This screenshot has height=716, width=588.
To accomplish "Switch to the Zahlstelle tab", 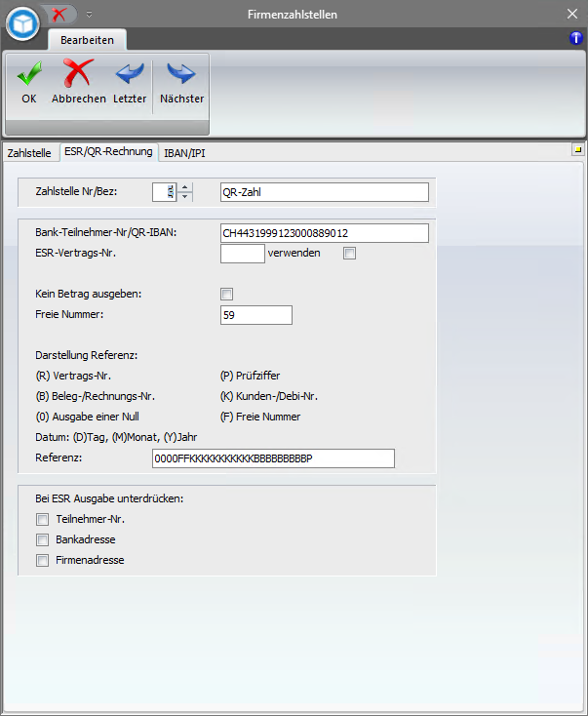I will [28, 153].
